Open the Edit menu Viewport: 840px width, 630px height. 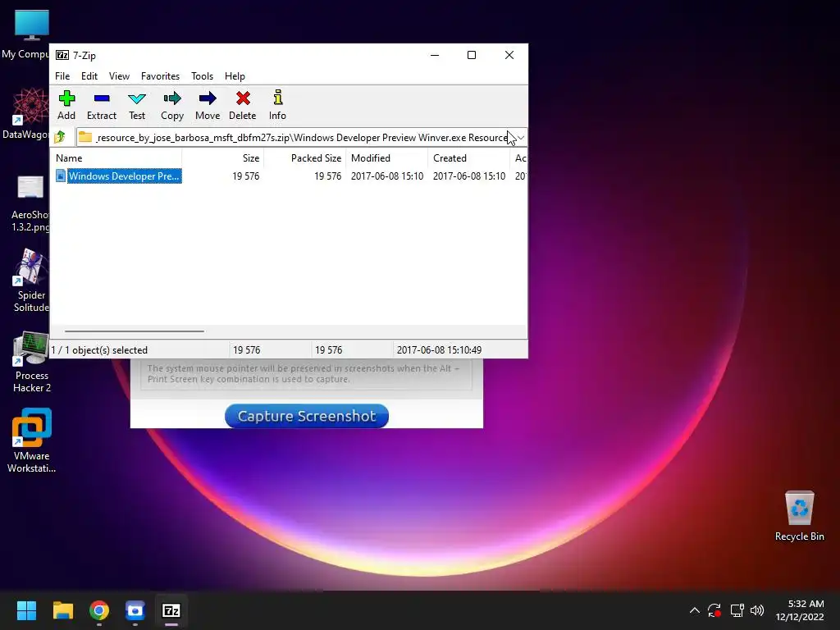[x=89, y=76]
